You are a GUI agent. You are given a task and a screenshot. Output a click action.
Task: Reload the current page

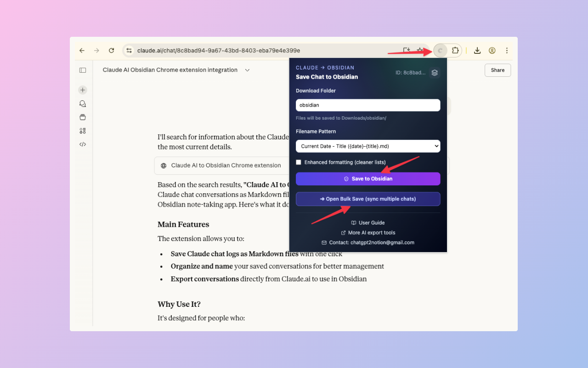tap(111, 51)
